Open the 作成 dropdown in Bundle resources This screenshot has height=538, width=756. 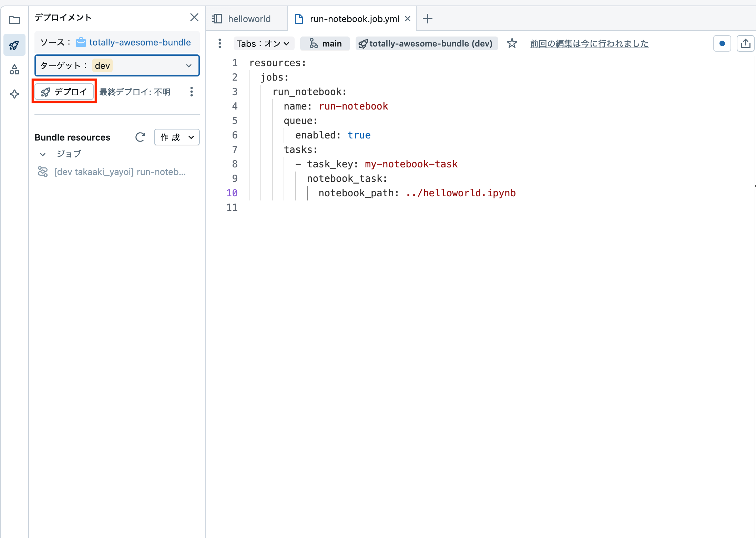[x=176, y=137]
